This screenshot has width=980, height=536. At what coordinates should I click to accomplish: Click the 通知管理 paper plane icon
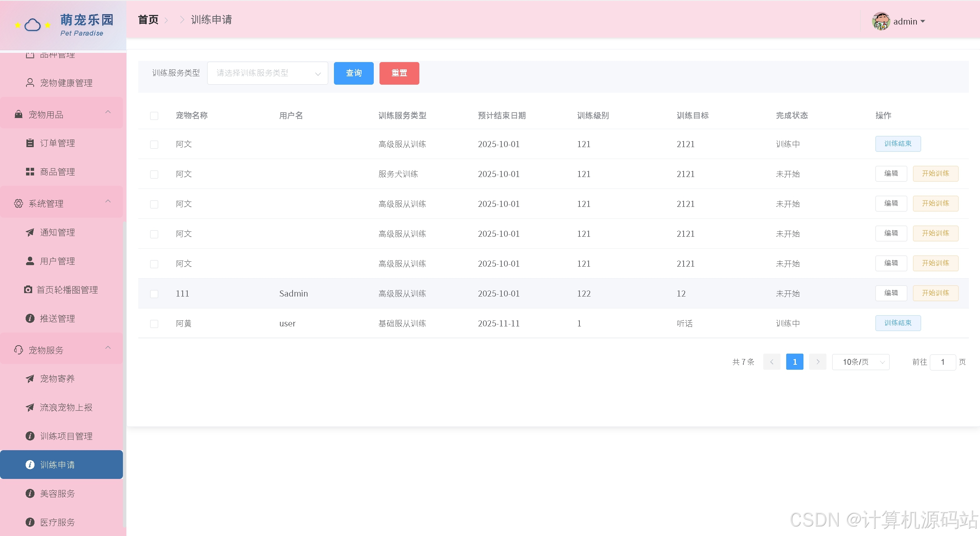pos(30,232)
